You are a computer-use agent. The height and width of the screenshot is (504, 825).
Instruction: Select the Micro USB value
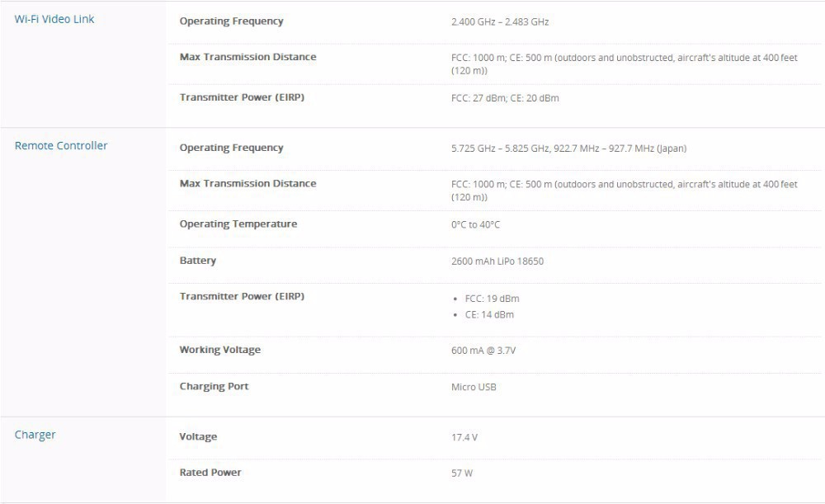(474, 387)
